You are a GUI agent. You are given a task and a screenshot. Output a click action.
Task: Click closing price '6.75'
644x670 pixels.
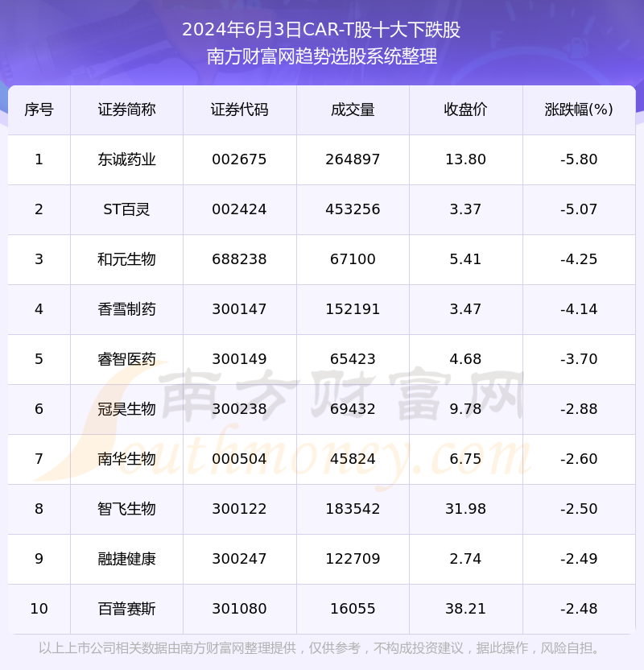pyautogui.click(x=465, y=459)
